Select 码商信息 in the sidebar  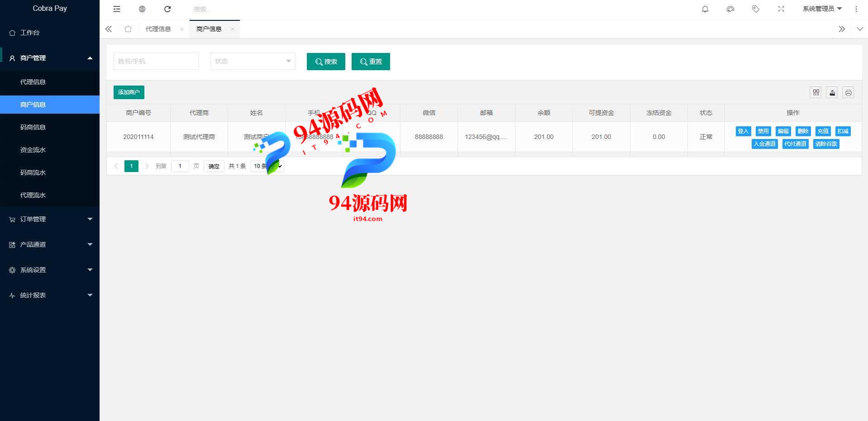point(50,127)
